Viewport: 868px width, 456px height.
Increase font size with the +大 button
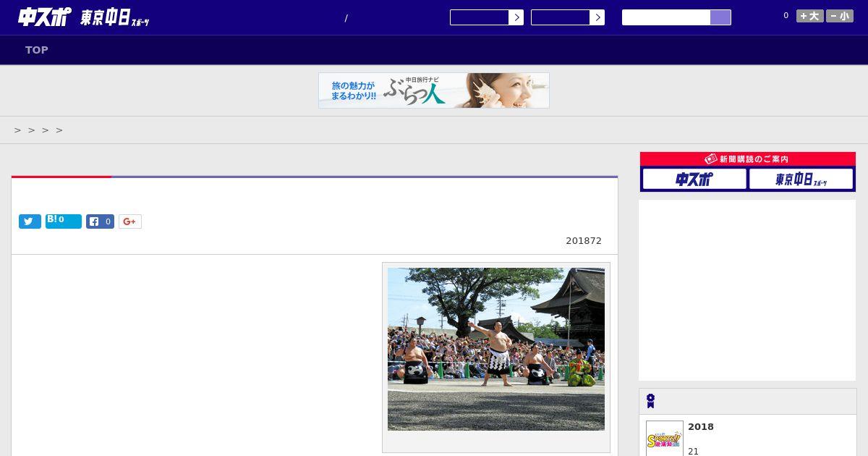tap(810, 16)
